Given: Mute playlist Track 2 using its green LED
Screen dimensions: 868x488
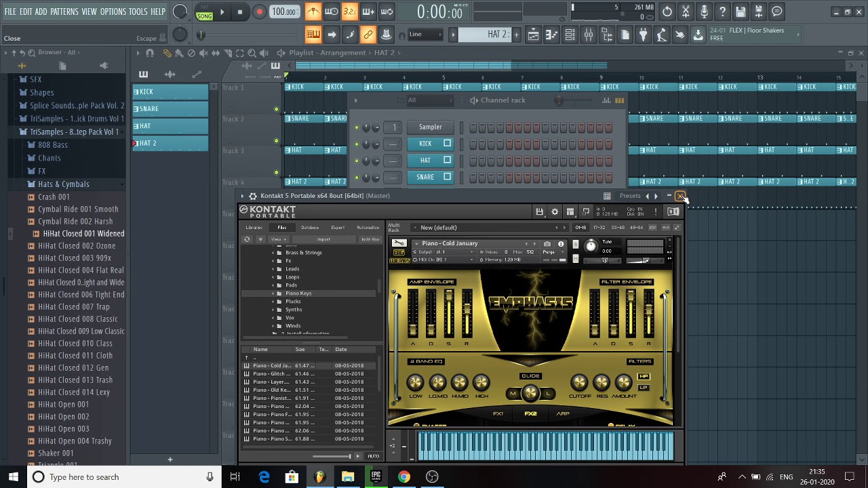Looking at the screenshot, I should click(x=277, y=141).
